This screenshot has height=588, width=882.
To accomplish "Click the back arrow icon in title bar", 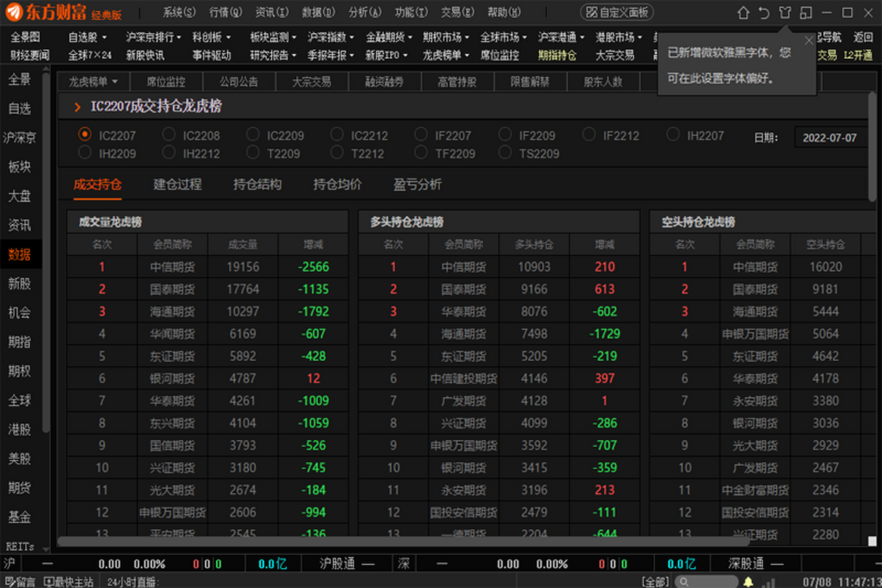I will (x=764, y=13).
